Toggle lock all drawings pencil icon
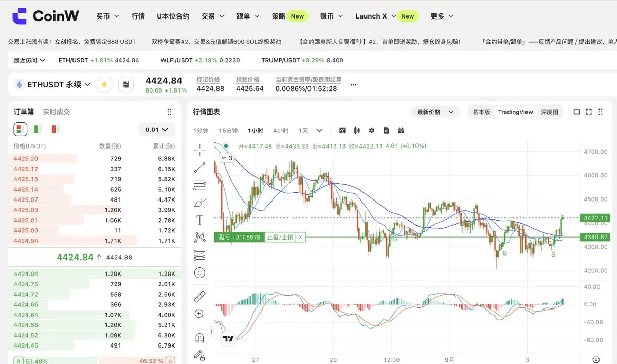 point(199,355)
